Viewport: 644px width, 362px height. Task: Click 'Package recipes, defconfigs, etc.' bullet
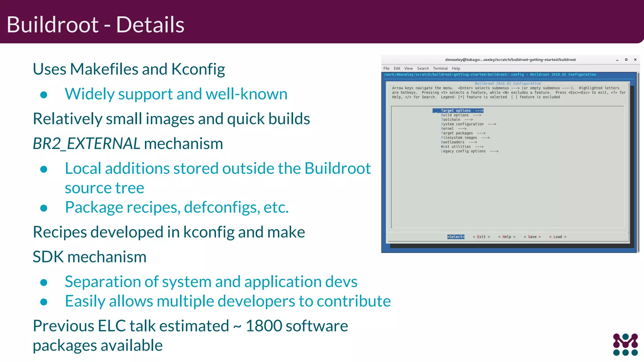pyautogui.click(x=177, y=207)
